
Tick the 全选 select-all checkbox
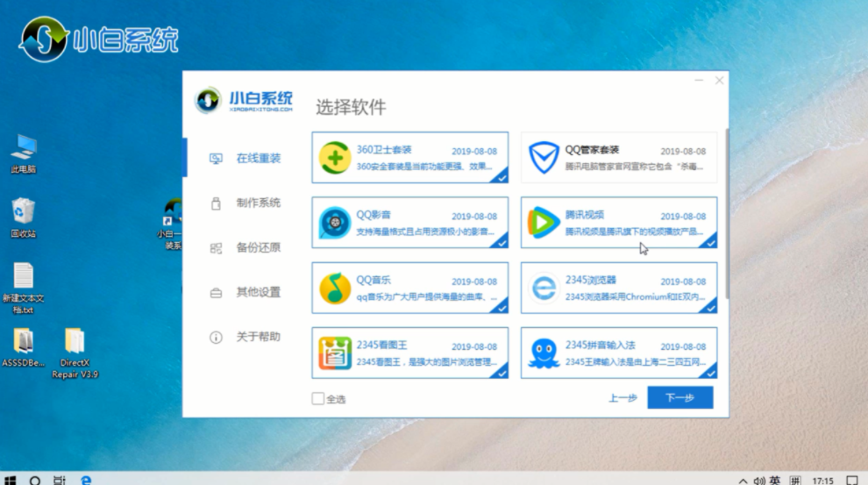[x=317, y=399]
